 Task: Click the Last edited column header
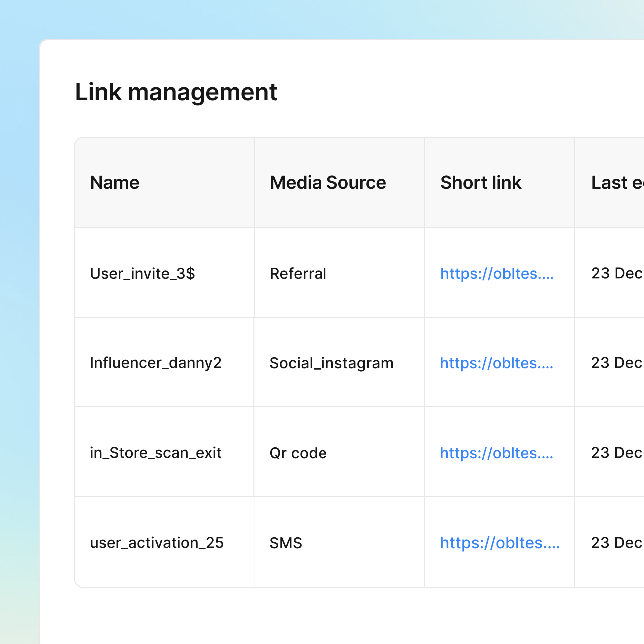[x=617, y=183]
